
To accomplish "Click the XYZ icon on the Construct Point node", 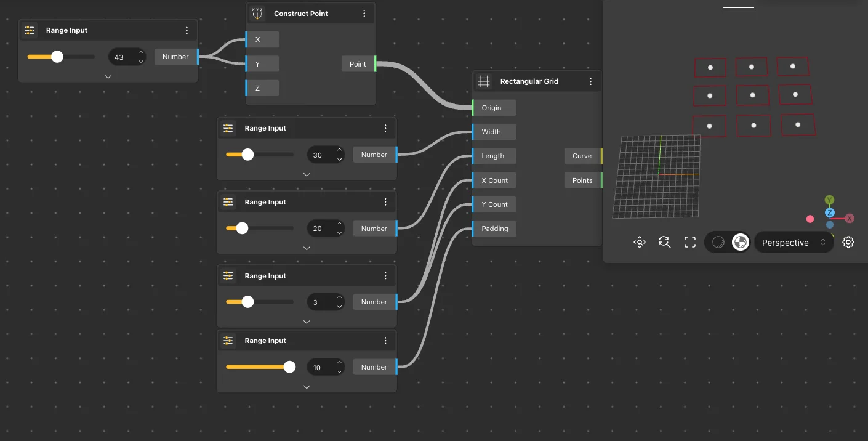I will 257,13.
